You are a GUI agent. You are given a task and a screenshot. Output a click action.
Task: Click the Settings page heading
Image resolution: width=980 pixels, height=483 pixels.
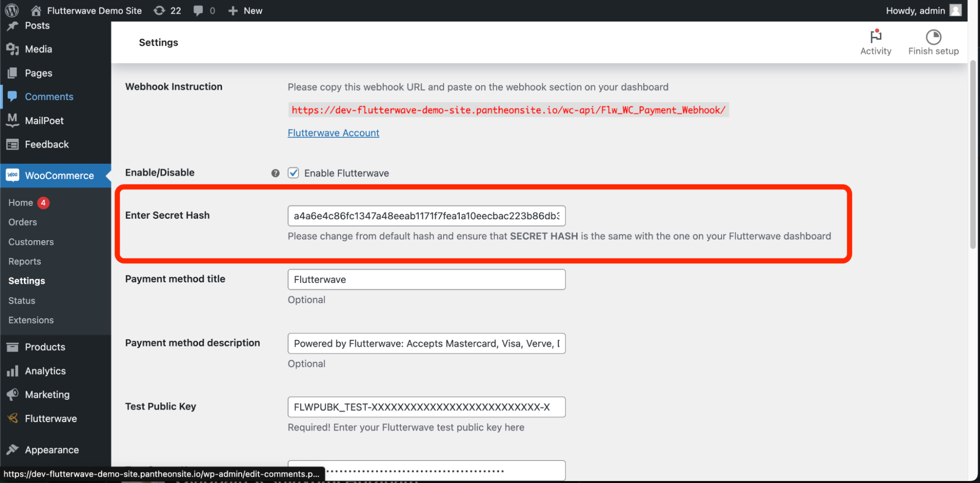158,43
